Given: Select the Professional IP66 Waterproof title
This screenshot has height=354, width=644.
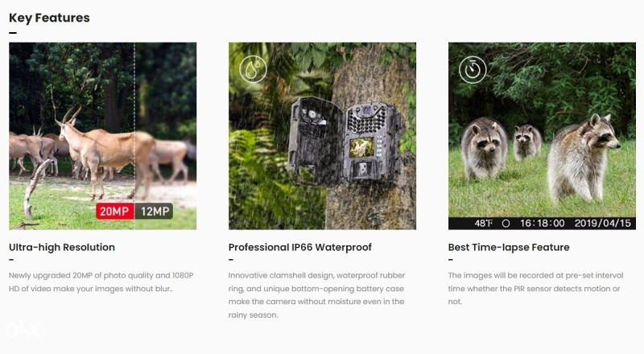Looking at the screenshot, I should (x=299, y=247).
